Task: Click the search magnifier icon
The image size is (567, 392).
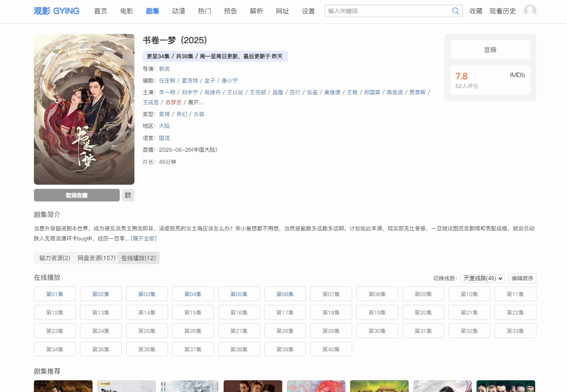Action: point(456,11)
